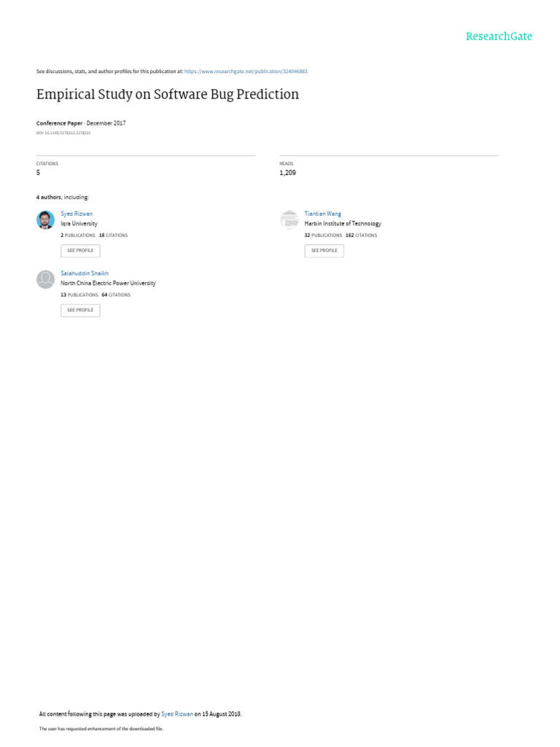Open Salahuddin Shaikh author name link
Viewport: 560px width, 747px height.
pyautogui.click(x=85, y=274)
